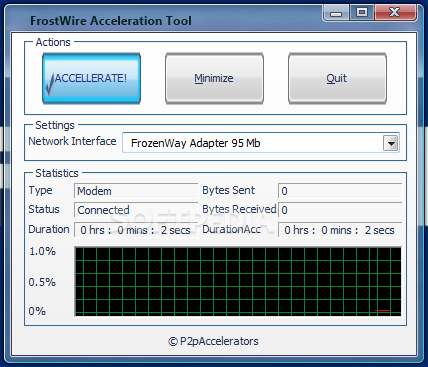428x367 pixels.
Task: Click the ACCELLERATE! button
Action: (x=91, y=79)
